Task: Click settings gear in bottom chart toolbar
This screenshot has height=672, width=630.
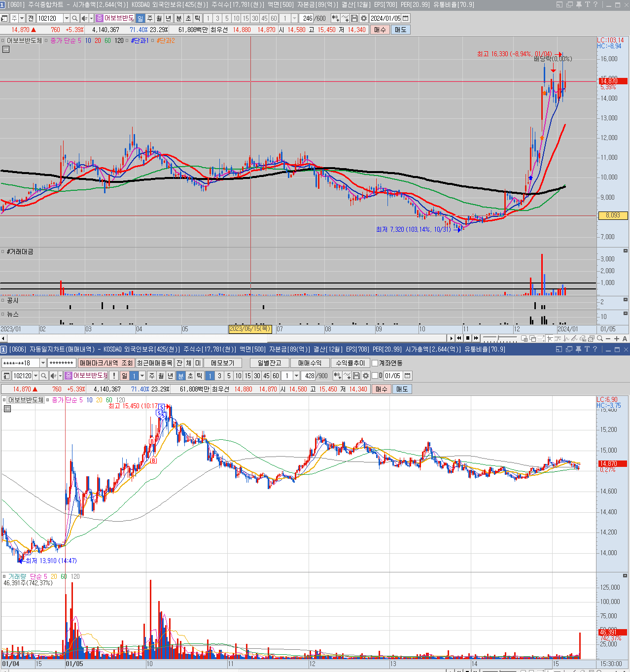Action: [x=366, y=376]
